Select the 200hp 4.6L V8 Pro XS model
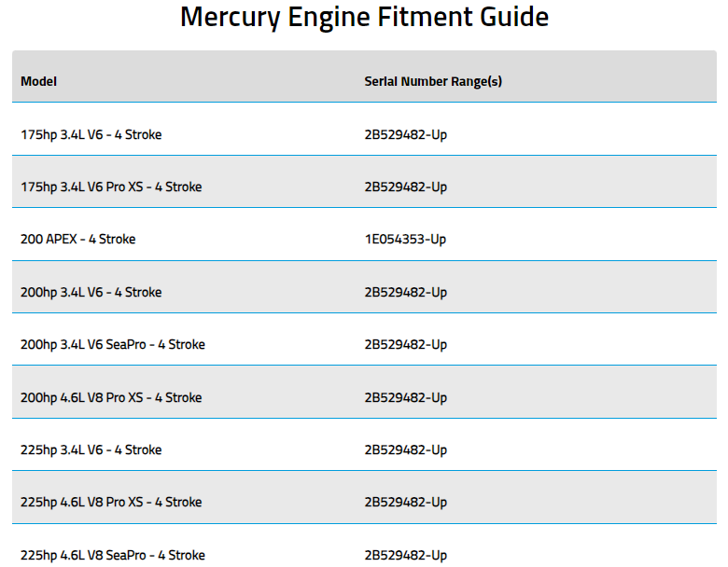 [x=110, y=397]
